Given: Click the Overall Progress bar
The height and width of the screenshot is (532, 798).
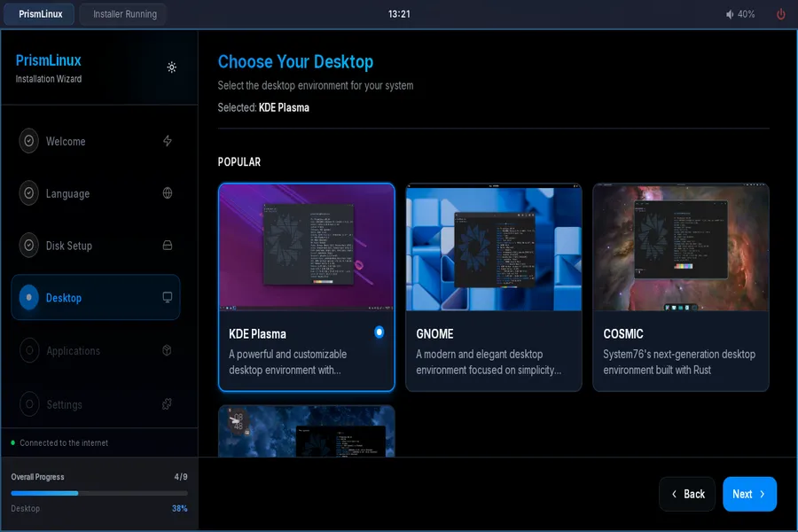Looking at the screenshot, I should (x=99, y=493).
